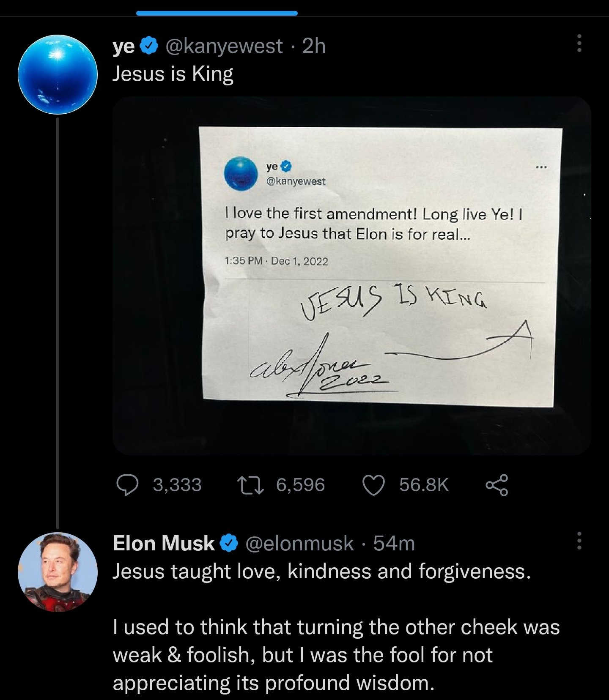Share ye's tweet using share icon
This screenshot has width=609, height=700.
point(497,485)
